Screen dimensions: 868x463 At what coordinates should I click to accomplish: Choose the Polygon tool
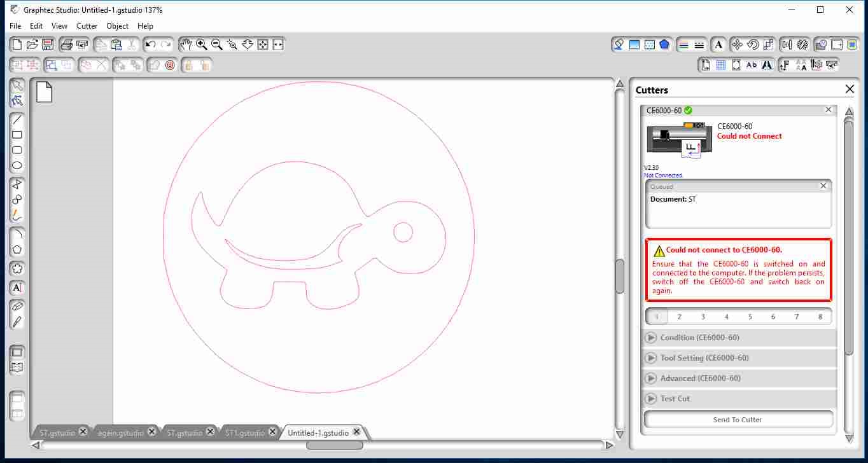17,249
